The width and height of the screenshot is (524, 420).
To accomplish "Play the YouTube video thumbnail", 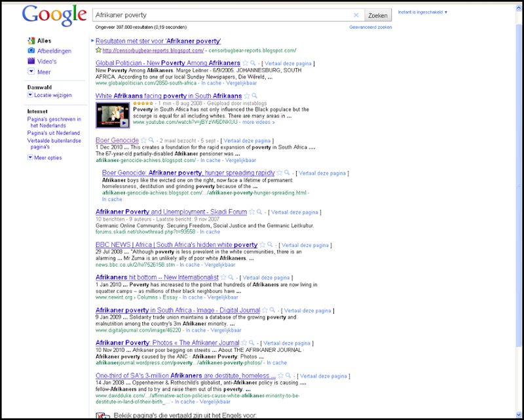I will [x=113, y=115].
